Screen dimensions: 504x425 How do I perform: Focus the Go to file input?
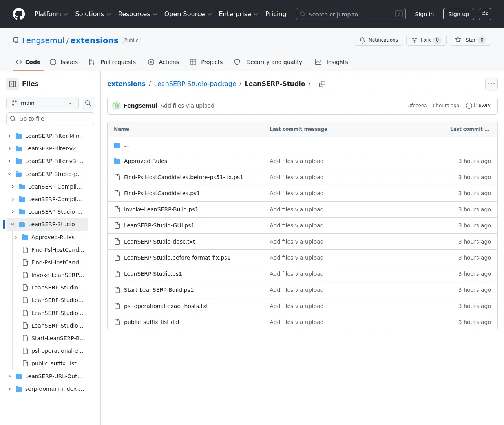tap(50, 119)
